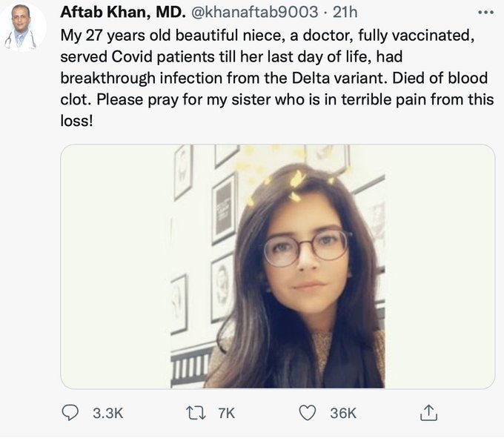Click the 7K retweet count
This screenshot has width=504, height=444.
tap(227, 414)
